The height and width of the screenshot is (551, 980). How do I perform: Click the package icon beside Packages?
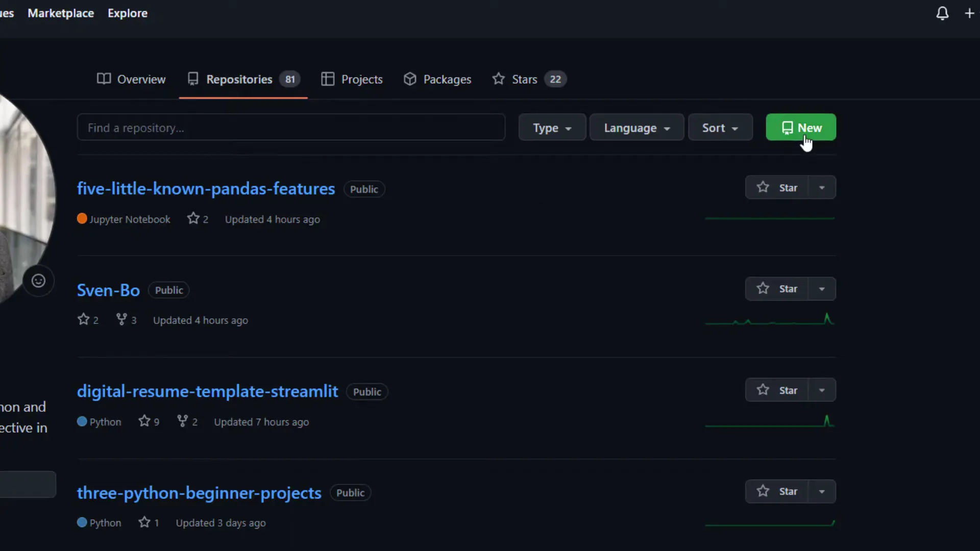click(410, 79)
